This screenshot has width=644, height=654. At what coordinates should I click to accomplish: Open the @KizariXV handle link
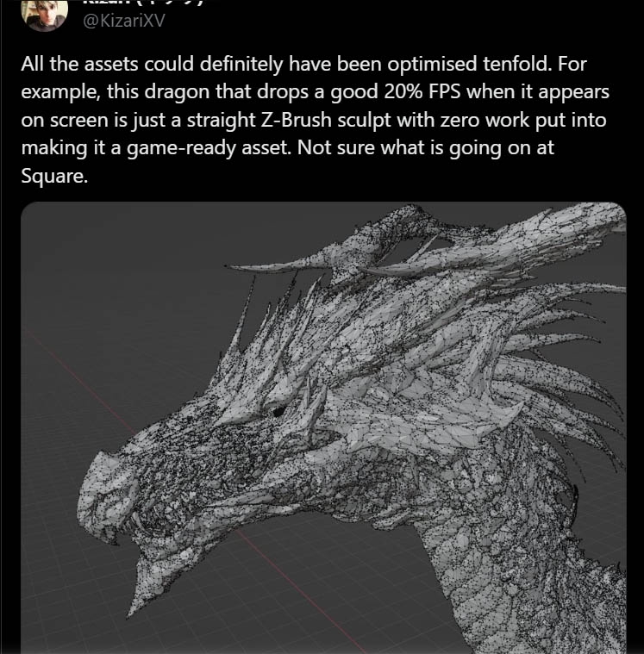click(x=124, y=20)
